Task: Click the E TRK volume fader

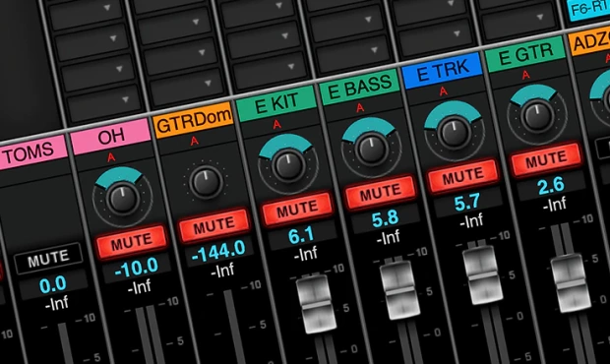Action: (482, 274)
